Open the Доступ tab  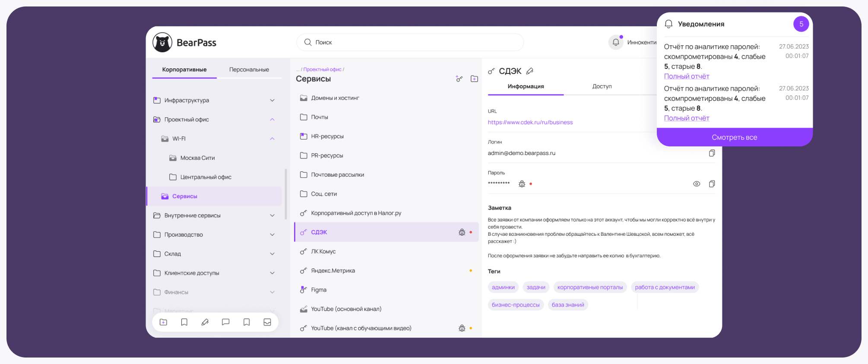(602, 86)
